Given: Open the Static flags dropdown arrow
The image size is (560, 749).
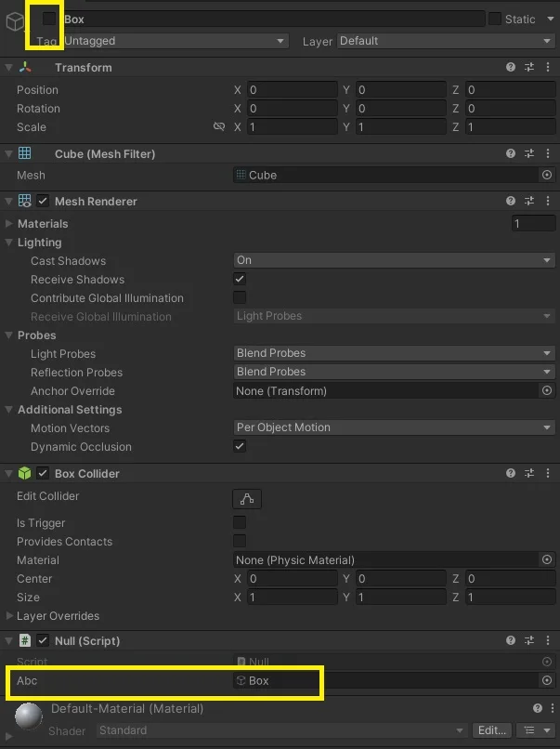Looking at the screenshot, I should 551,19.
